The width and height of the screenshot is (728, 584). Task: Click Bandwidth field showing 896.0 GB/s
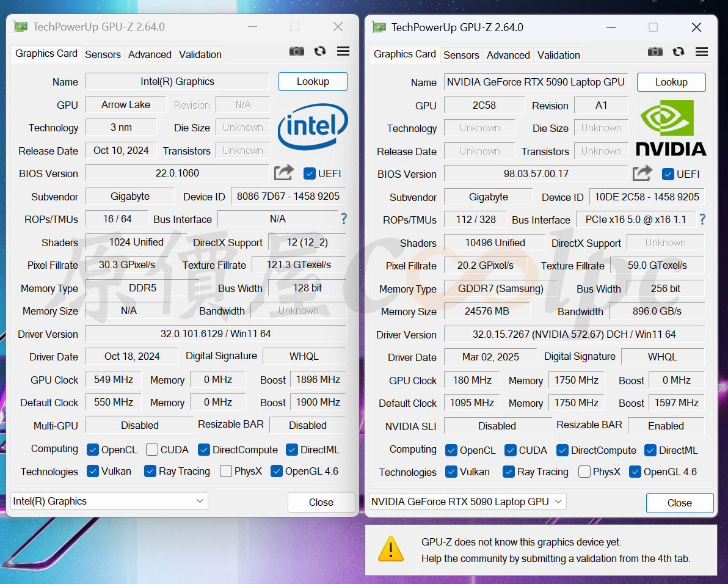[657, 311]
